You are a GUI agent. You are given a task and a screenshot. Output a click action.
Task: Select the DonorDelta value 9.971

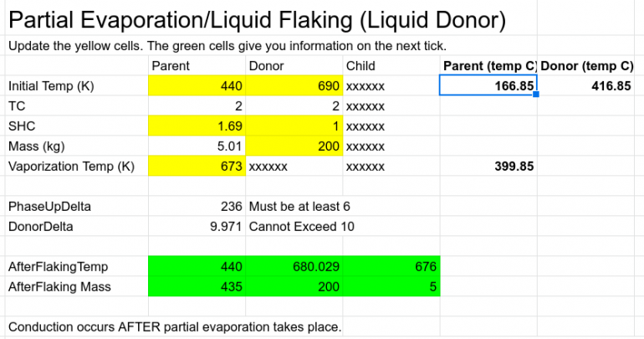(197, 227)
